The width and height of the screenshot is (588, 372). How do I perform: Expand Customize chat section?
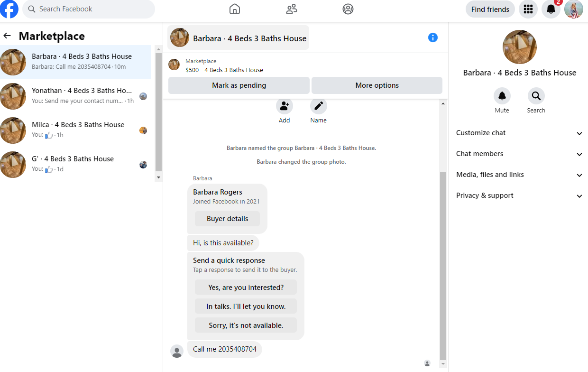tap(519, 133)
